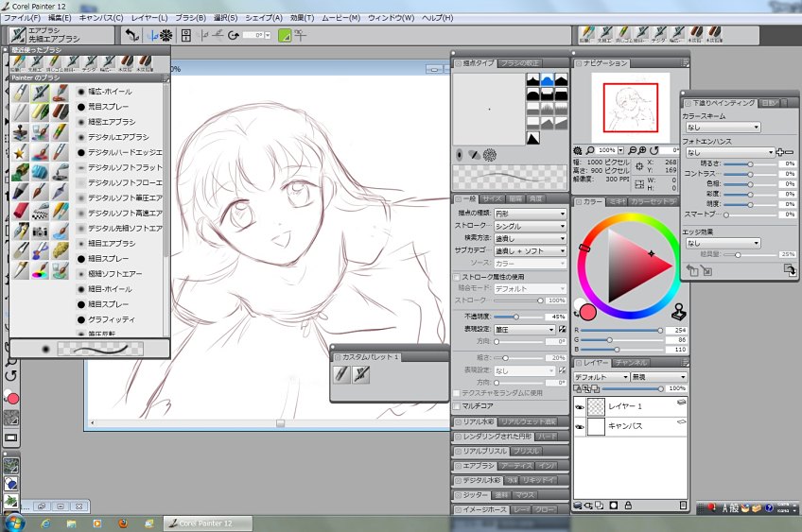Open the 描点の種類 dropdown showing 円形
This screenshot has width=802, height=532.
click(x=530, y=214)
